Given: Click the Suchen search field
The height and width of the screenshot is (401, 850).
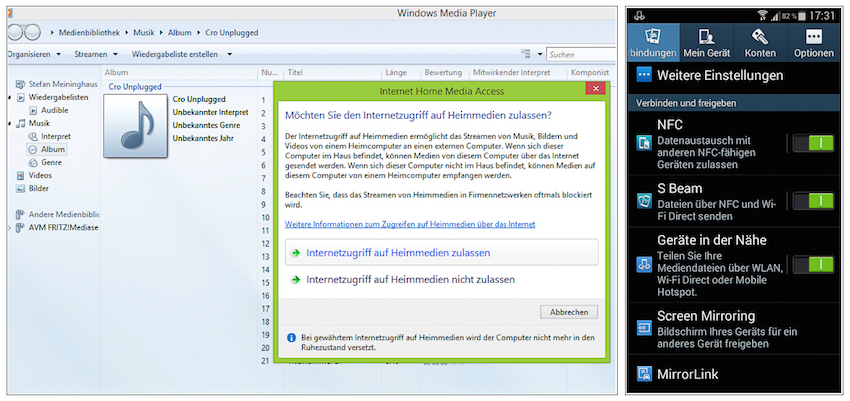Looking at the screenshot, I should click(x=581, y=54).
